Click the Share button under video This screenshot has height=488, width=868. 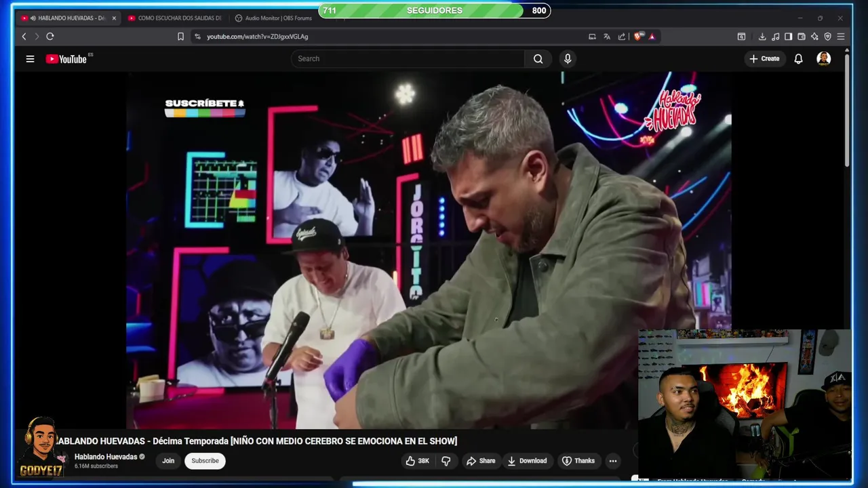click(481, 461)
